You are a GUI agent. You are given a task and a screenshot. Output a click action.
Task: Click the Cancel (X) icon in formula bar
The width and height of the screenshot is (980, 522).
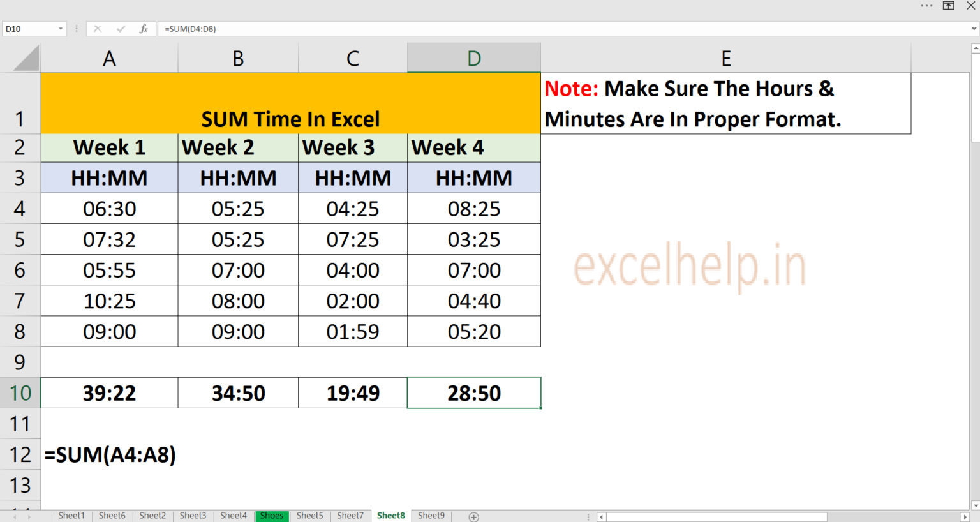[x=97, y=28]
